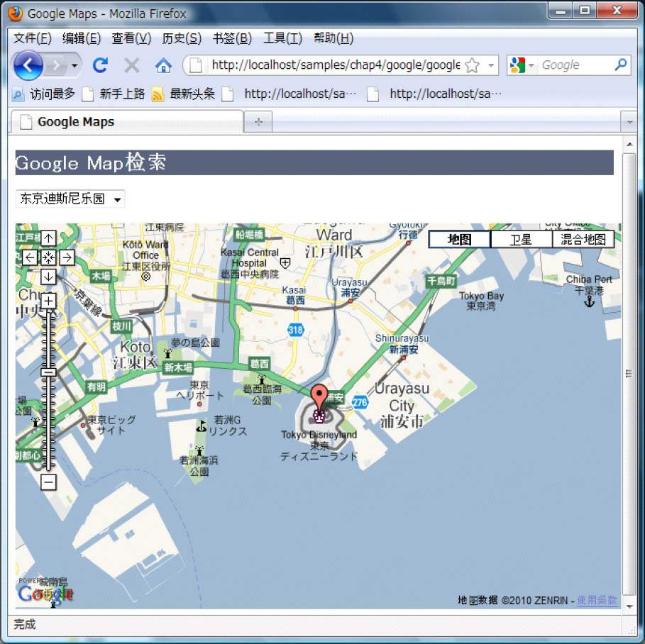Open a new tab with the plus button
The height and width of the screenshot is (644, 645).
(x=258, y=122)
